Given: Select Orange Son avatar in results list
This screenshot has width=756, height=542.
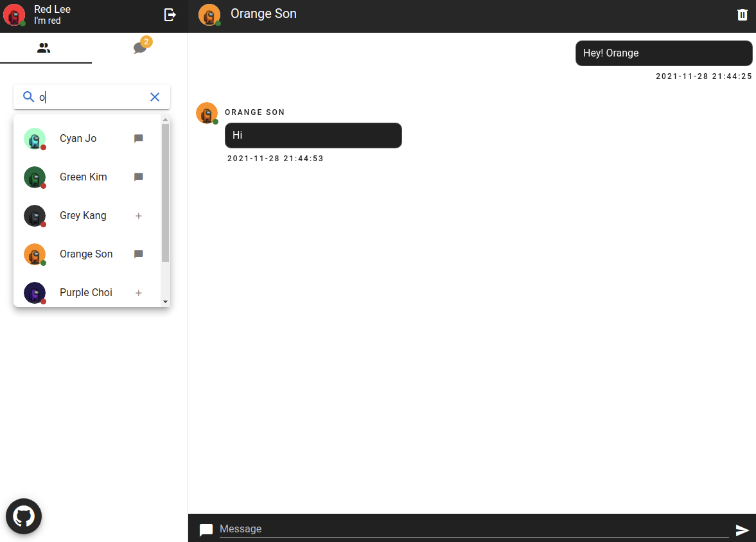Looking at the screenshot, I should [35, 254].
